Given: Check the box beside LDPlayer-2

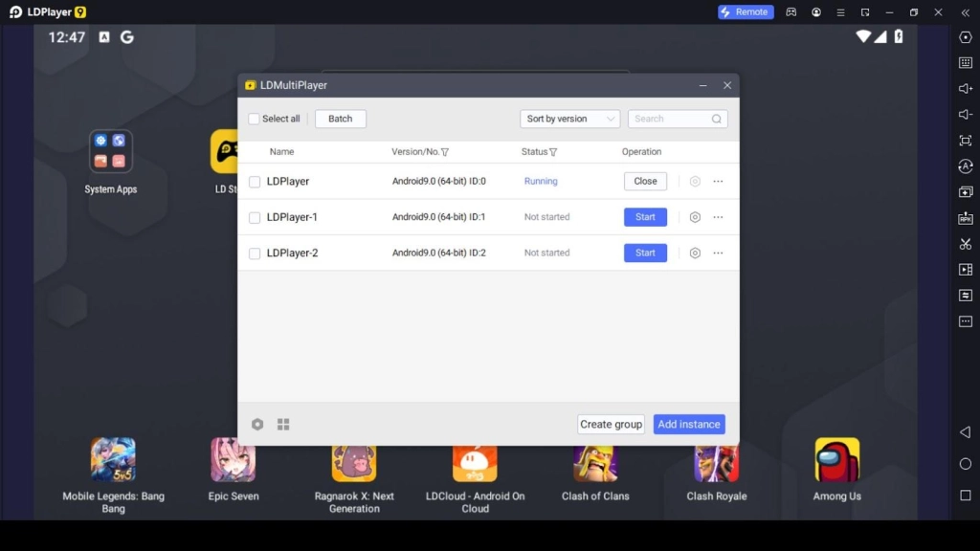Looking at the screenshot, I should 254,253.
